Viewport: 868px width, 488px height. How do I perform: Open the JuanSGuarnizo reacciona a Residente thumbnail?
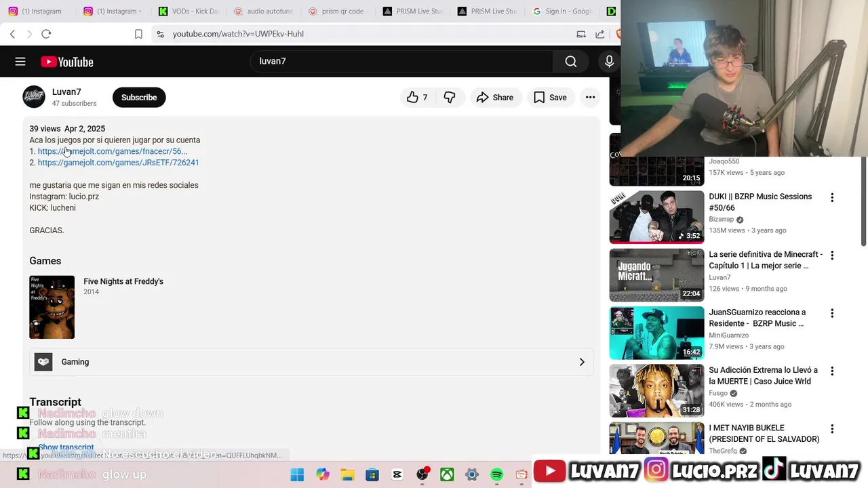pyautogui.click(x=656, y=333)
